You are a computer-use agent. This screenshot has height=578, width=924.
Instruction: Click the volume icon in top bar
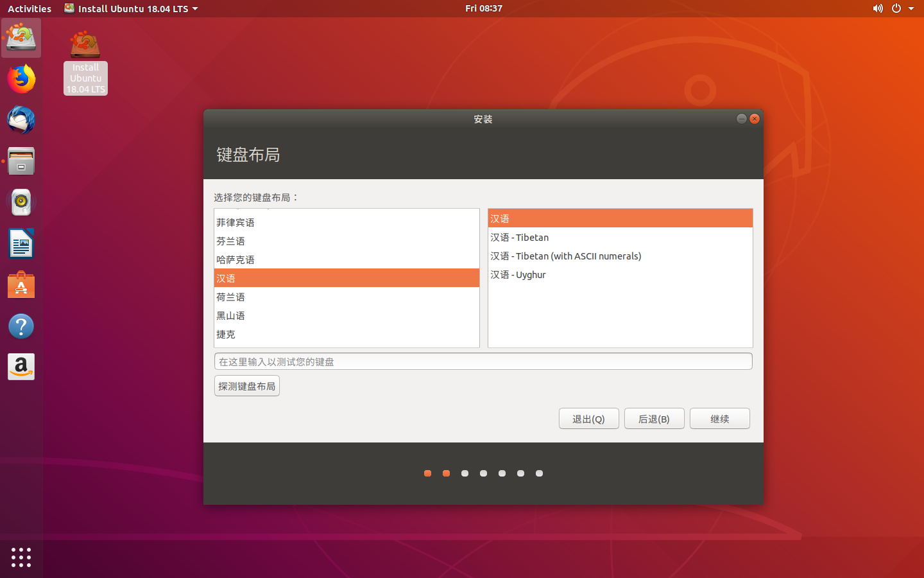click(x=878, y=8)
